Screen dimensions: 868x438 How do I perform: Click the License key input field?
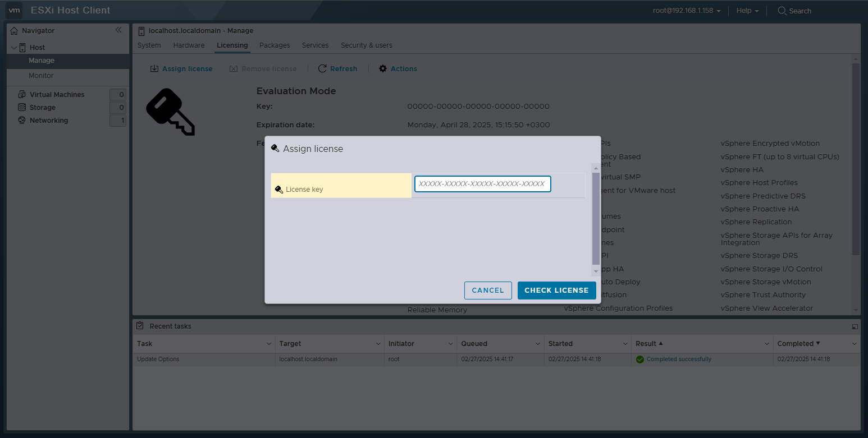tap(483, 184)
